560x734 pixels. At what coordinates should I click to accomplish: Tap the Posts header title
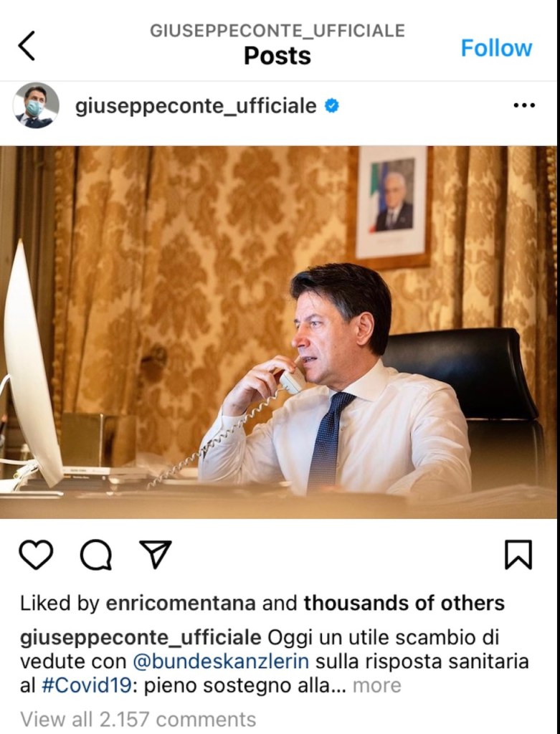pos(277,56)
